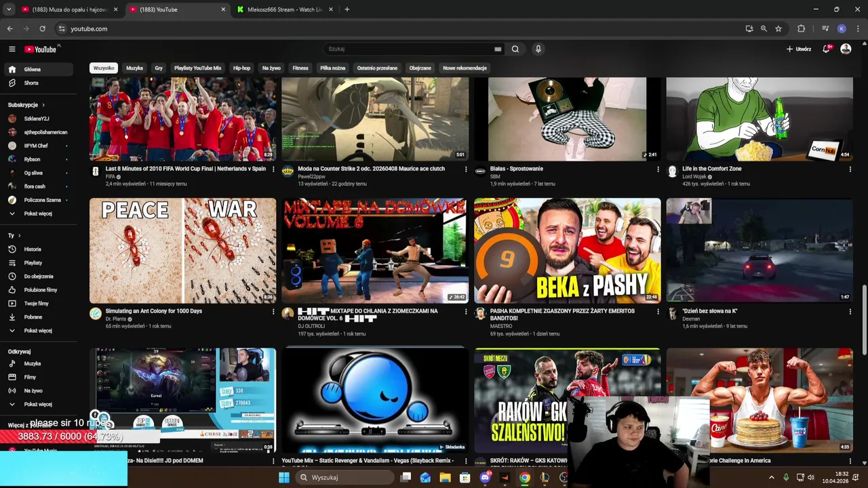Viewport: 868px width, 488px height.
Task: Open the browser extensions puzzle icon
Action: pyautogui.click(x=802, y=28)
